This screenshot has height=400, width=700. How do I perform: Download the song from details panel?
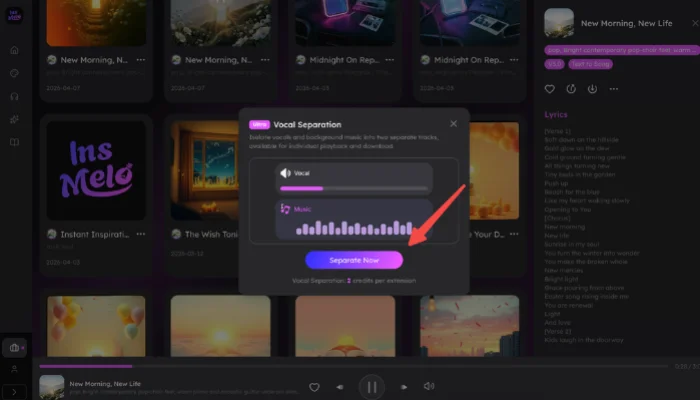[x=592, y=88]
